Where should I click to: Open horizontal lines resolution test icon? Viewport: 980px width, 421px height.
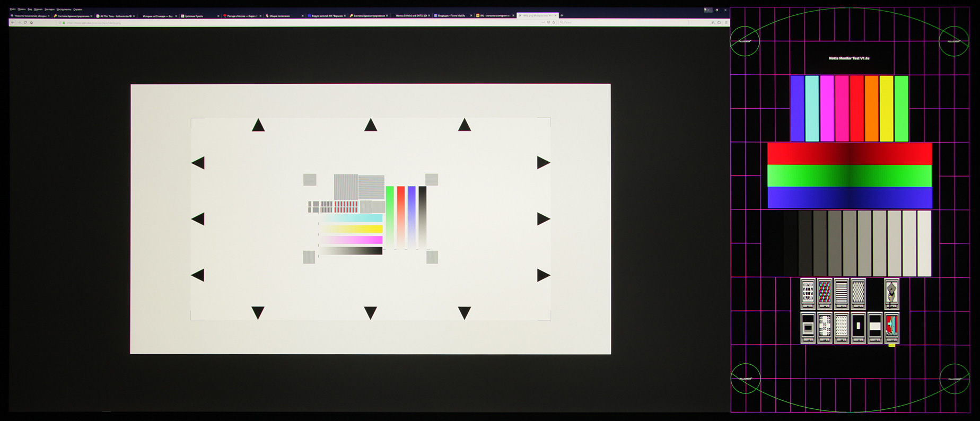(x=842, y=293)
